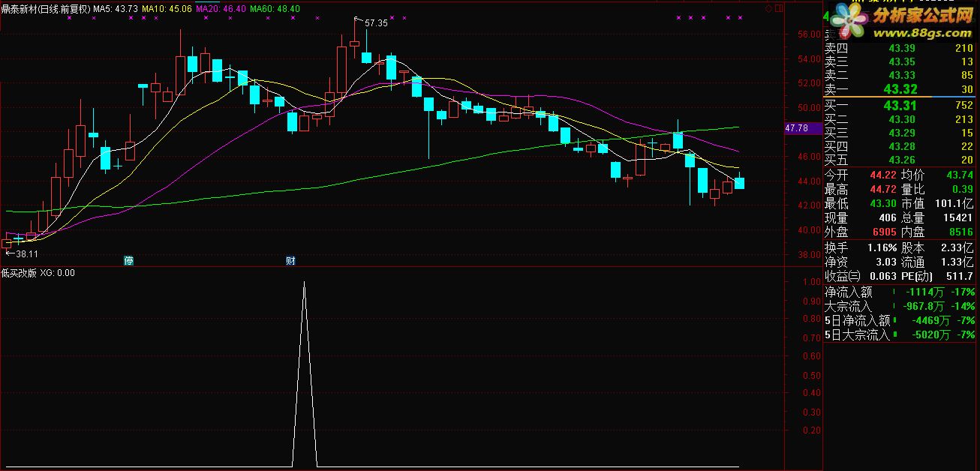Click the 0.50 indicator axis label
Screen dimensions: 980x471
[x=810, y=374]
